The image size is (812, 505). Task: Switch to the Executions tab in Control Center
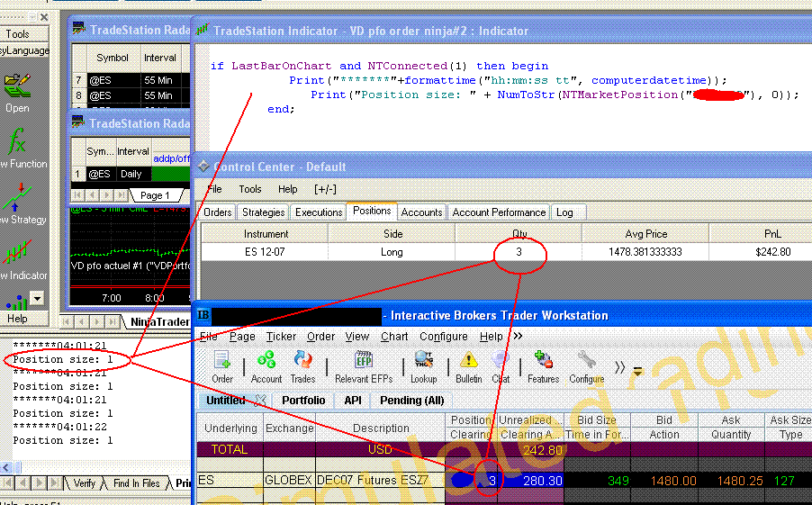[319, 212]
